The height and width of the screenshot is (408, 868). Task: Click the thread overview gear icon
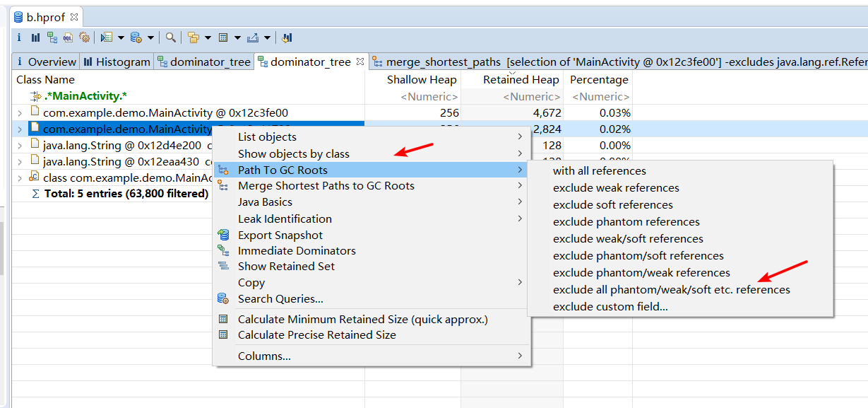[x=85, y=37]
